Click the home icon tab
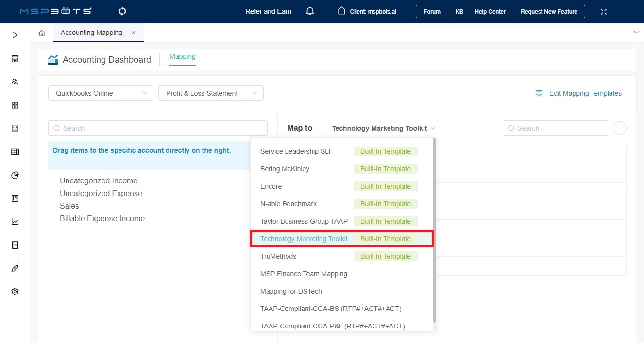 42,33
